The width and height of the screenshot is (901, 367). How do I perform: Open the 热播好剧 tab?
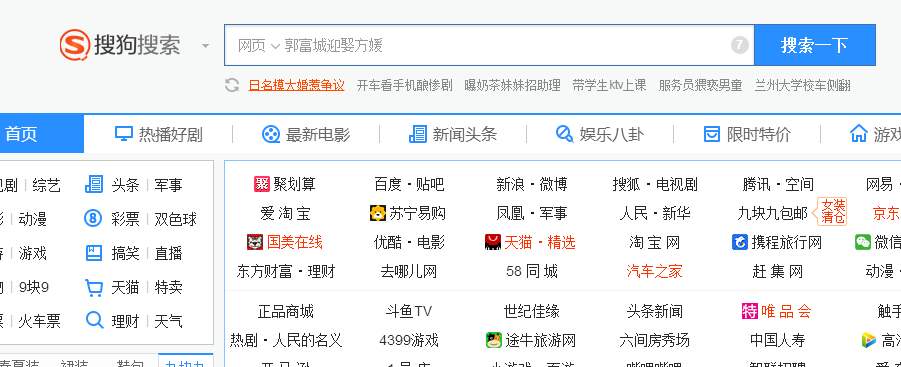click(158, 134)
